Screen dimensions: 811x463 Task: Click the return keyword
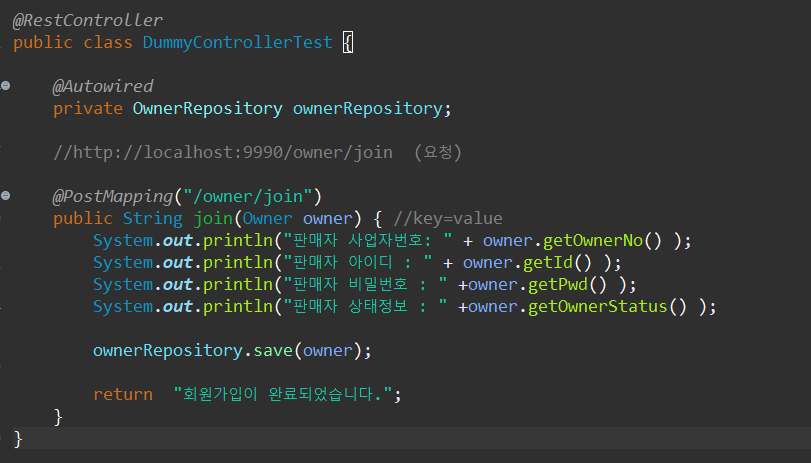pos(123,394)
